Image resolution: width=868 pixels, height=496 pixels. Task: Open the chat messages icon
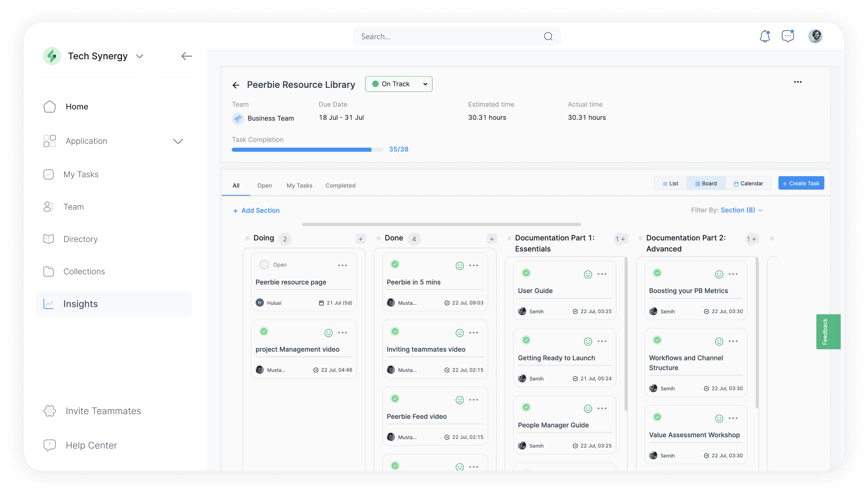click(x=788, y=36)
